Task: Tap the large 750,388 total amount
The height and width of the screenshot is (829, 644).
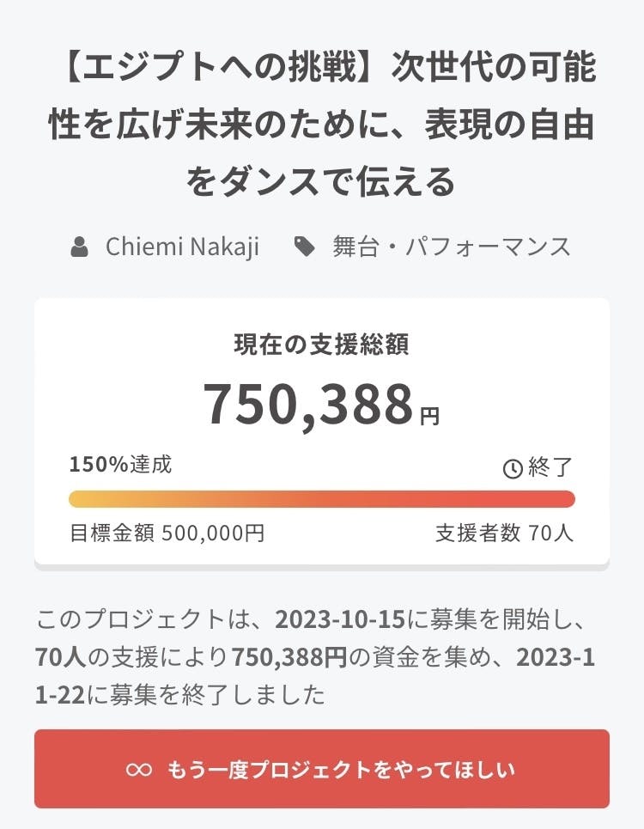Action: [309, 404]
